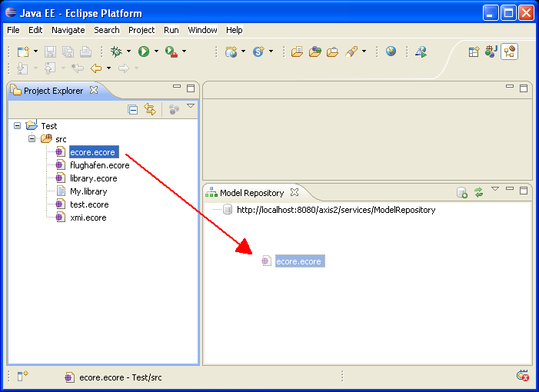Open the Back history dropdown arrow

click(108, 68)
